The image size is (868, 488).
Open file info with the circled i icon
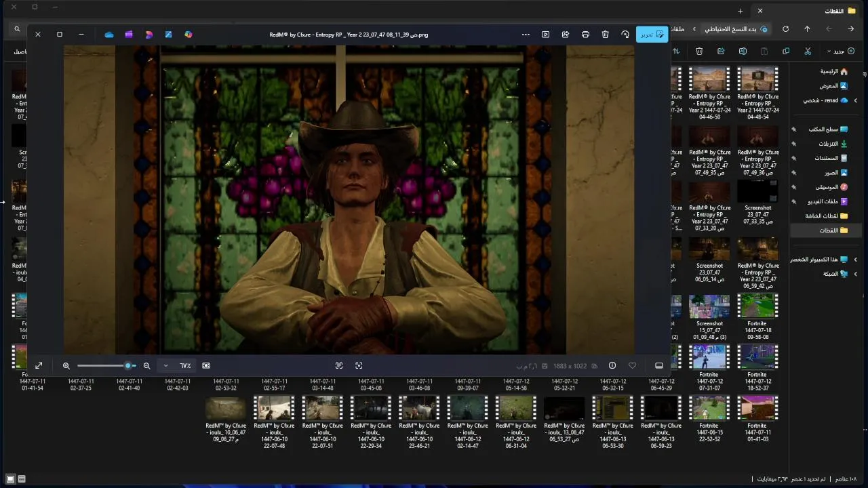pyautogui.click(x=612, y=365)
